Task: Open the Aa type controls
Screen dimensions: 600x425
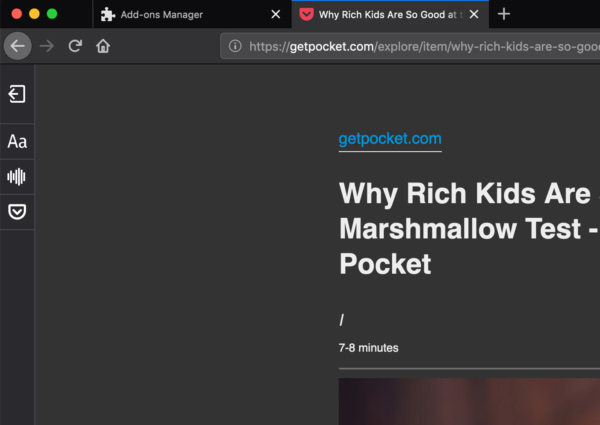Action: click(x=17, y=142)
